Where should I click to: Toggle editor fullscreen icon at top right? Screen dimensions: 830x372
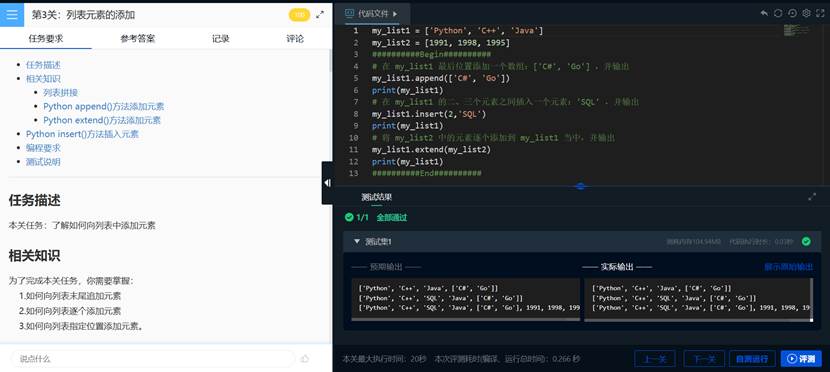pos(820,13)
